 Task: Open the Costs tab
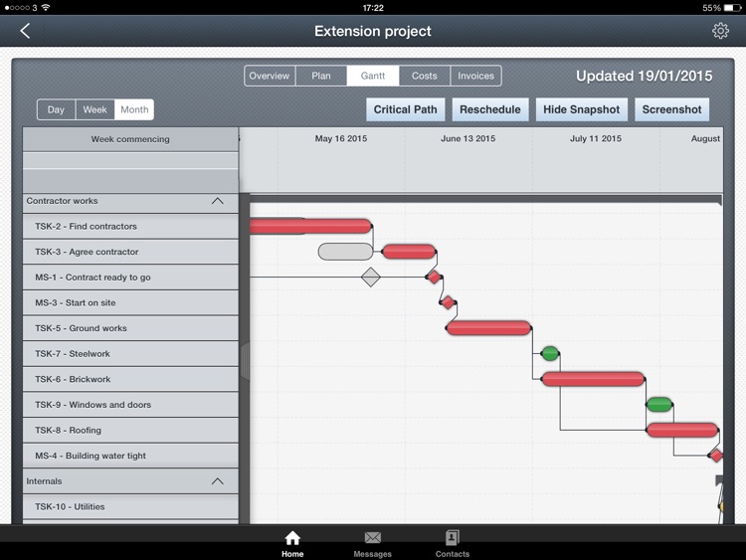tap(425, 76)
